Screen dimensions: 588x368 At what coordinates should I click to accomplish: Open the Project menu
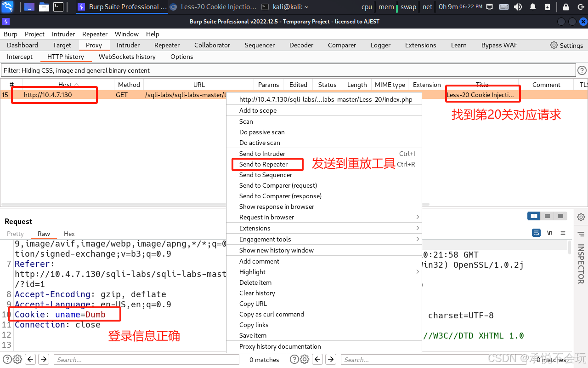tap(34, 34)
